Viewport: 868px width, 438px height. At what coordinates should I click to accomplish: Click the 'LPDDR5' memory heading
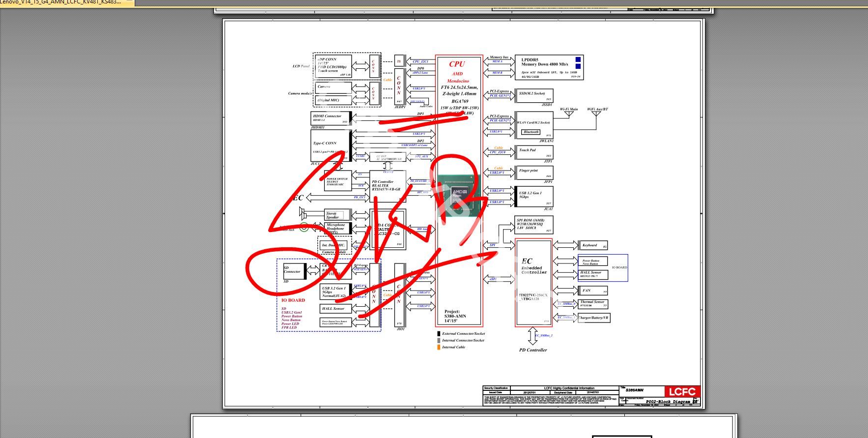coord(530,60)
